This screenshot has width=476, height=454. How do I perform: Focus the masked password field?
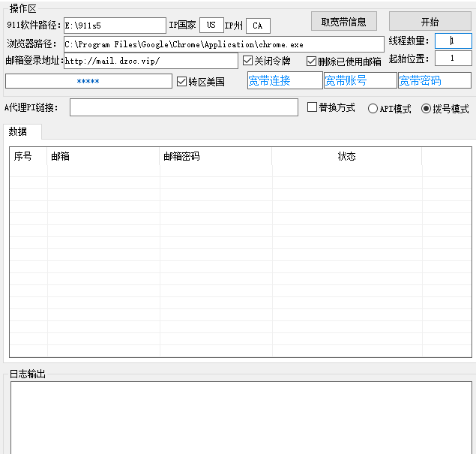tap(88, 81)
